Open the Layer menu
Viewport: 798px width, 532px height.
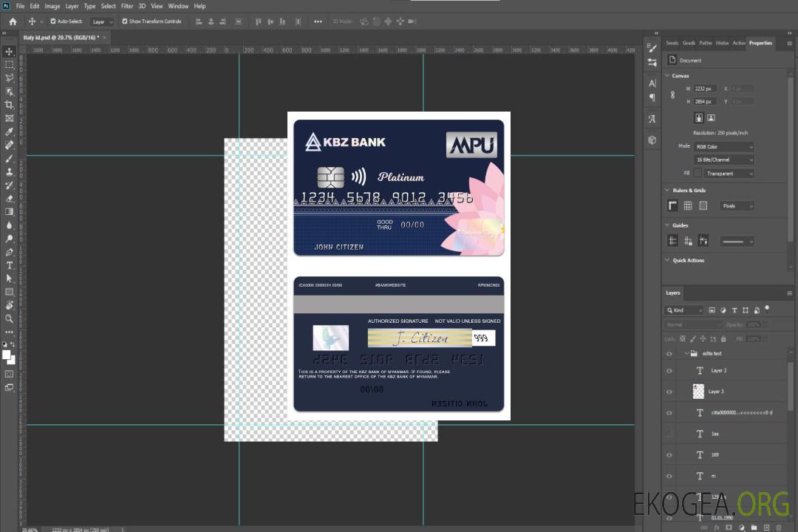72,6
